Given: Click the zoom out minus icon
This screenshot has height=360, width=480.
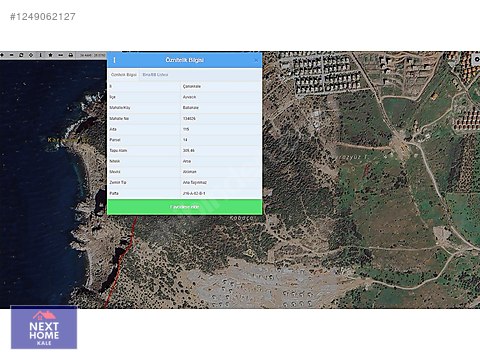Looking at the screenshot, I should pyautogui.click(x=11, y=55).
